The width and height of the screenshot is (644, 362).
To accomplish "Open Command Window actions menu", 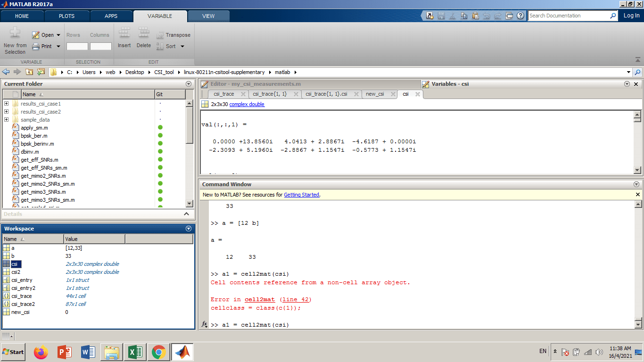I will pos(636,184).
